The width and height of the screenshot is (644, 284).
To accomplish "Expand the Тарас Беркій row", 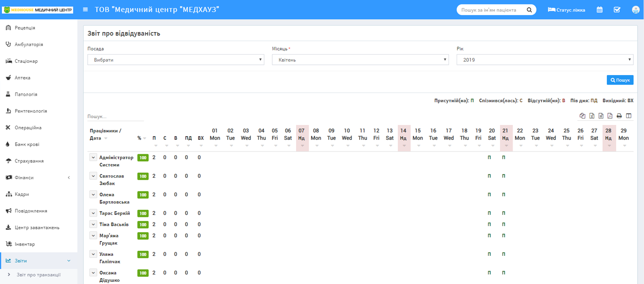I will (93, 213).
